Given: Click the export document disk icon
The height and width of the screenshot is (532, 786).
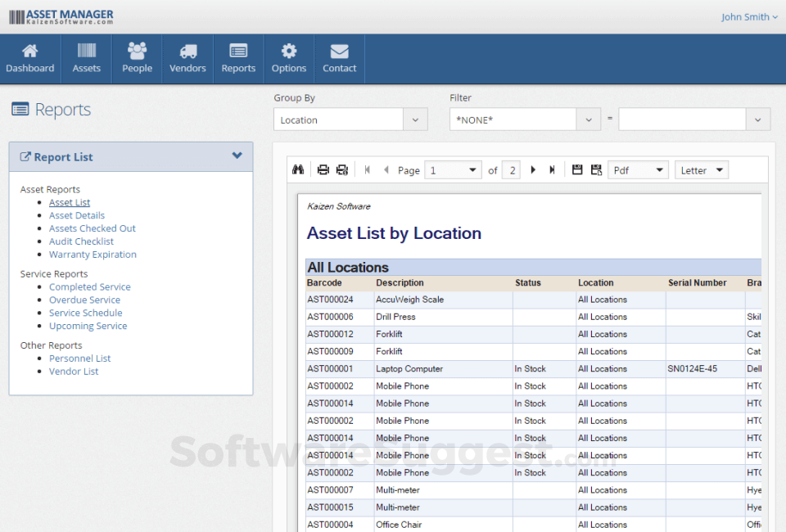Looking at the screenshot, I should click(595, 169).
